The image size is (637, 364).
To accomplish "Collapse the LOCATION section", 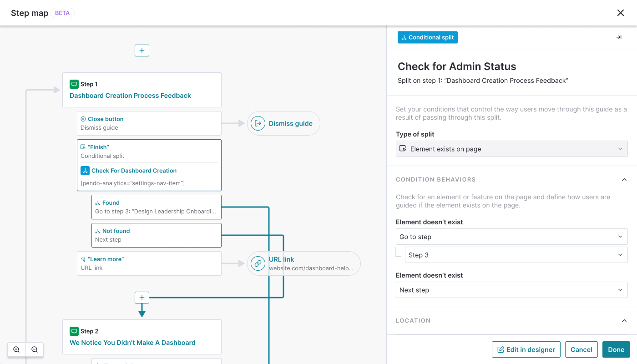I will click(624, 320).
